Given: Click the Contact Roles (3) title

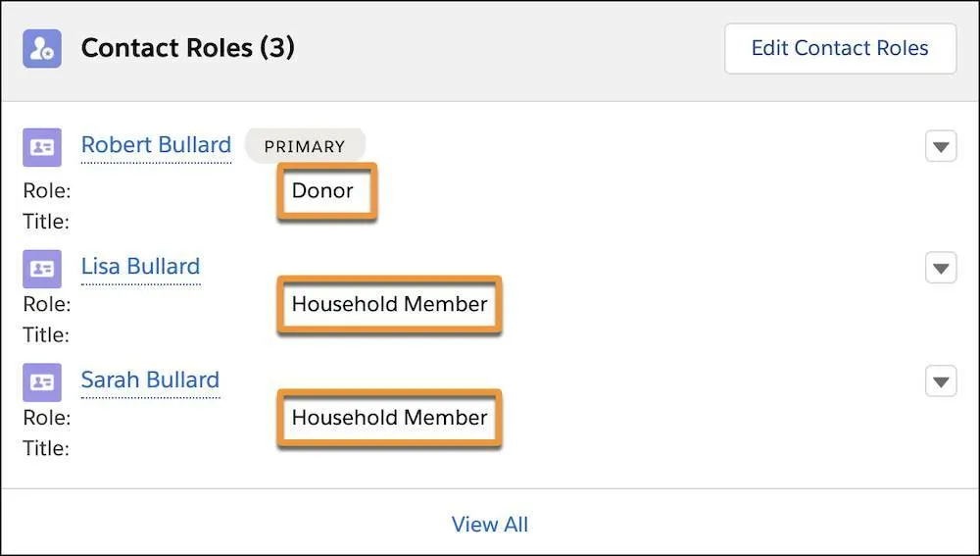Looking at the screenshot, I should (x=187, y=48).
